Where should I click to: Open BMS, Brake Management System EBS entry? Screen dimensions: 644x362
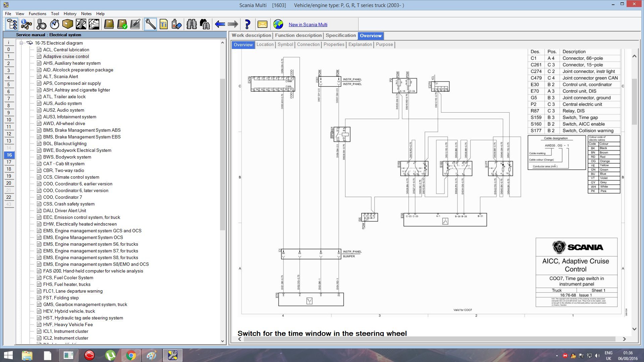(82, 137)
